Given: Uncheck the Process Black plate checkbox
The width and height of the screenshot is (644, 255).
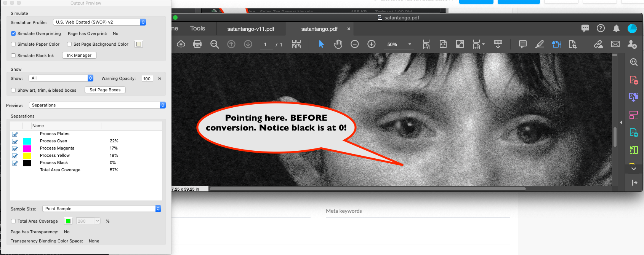Looking at the screenshot, I should 15,163.
